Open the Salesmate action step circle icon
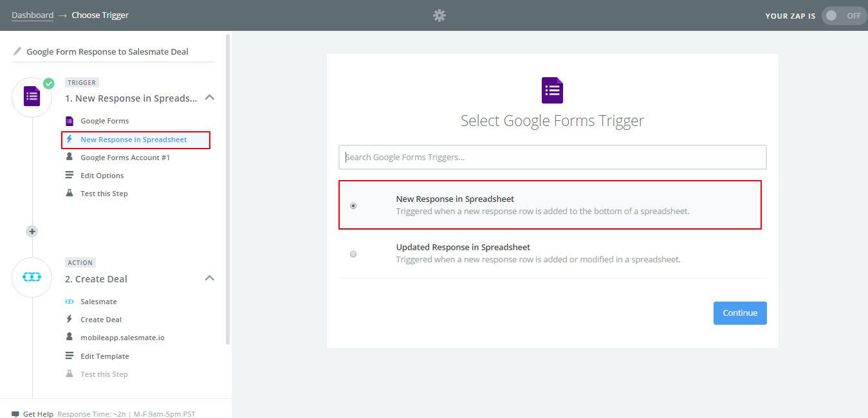 (x=32, y=277)
